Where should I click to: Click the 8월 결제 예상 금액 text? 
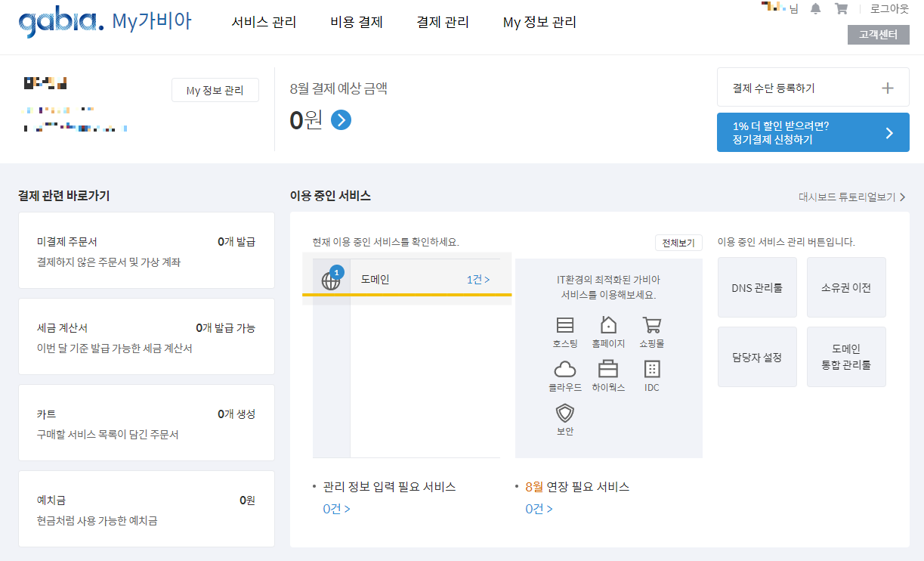[338, 88]
